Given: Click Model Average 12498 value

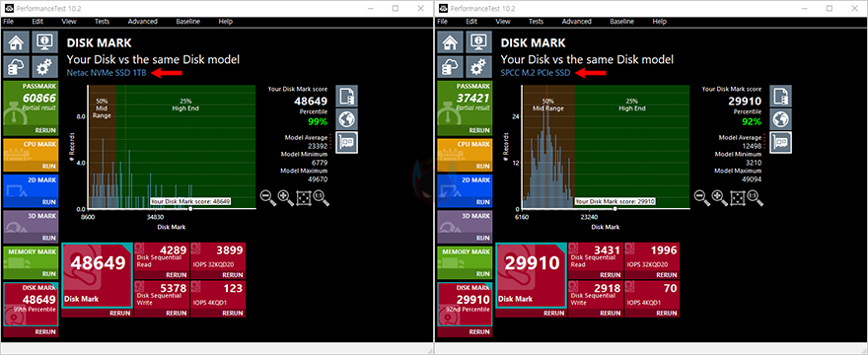Looking at the screenshot, I should (752, 145).
